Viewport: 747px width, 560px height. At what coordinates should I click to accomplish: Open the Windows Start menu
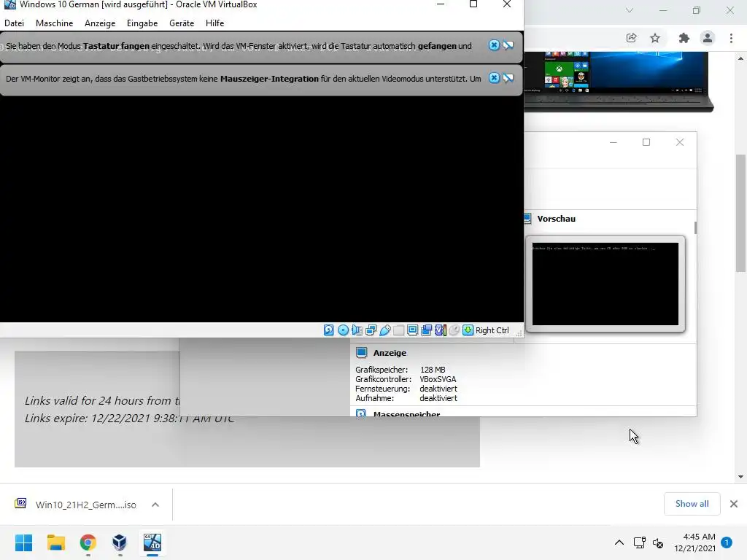tap(23, 542)
